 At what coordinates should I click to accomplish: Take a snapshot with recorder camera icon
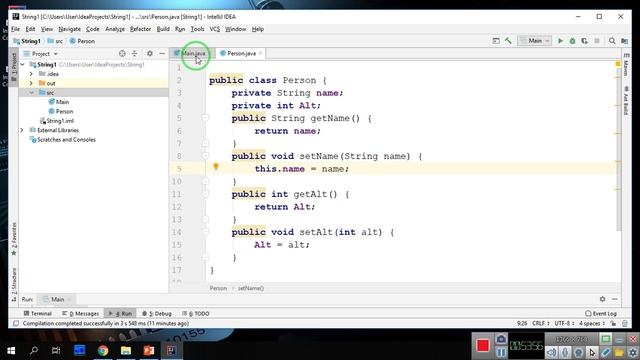tap(501, 339)
